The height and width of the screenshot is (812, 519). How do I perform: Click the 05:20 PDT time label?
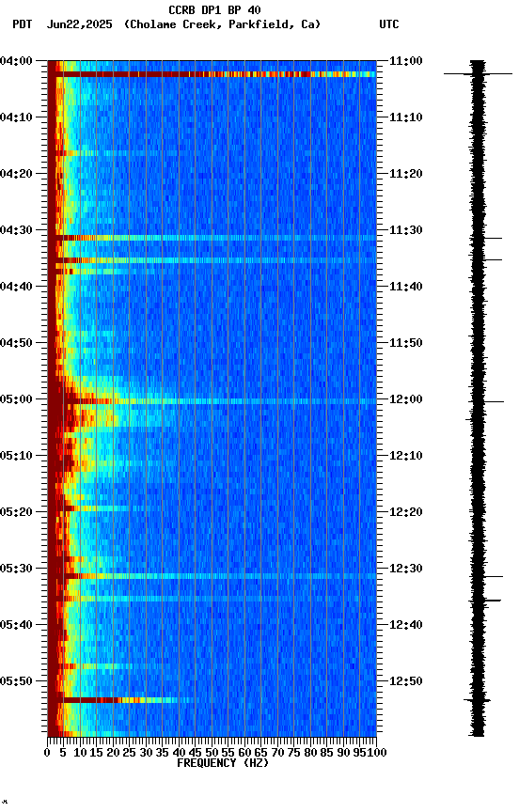tap(16, 513)
